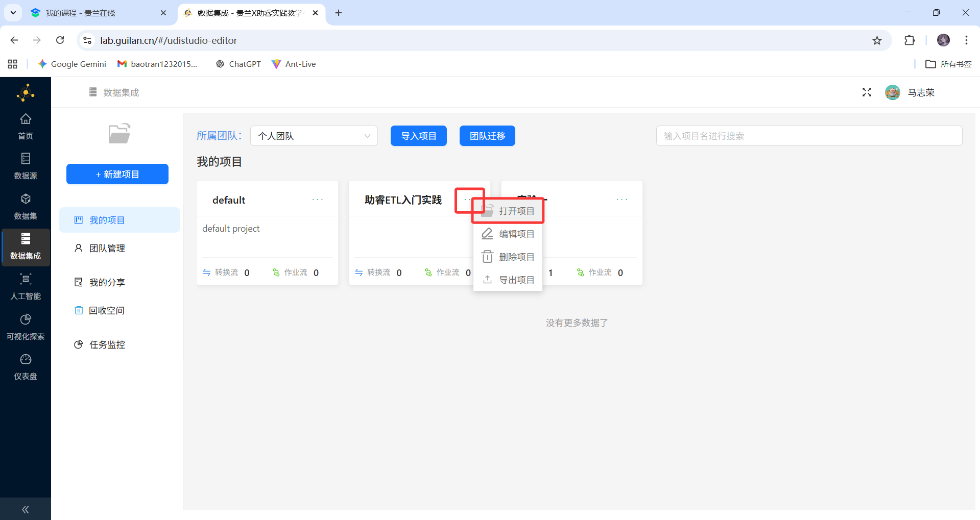Click the default project card title
Screen dimensions: 980x520
coord(229,200)
